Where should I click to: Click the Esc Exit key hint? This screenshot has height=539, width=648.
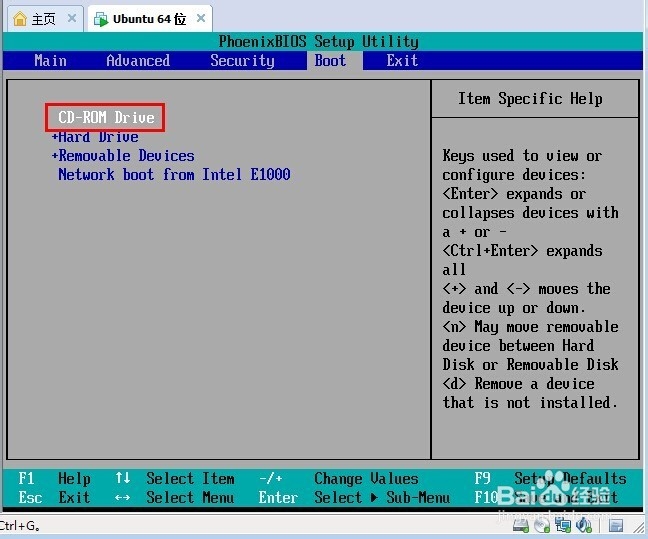click(54, 497)
